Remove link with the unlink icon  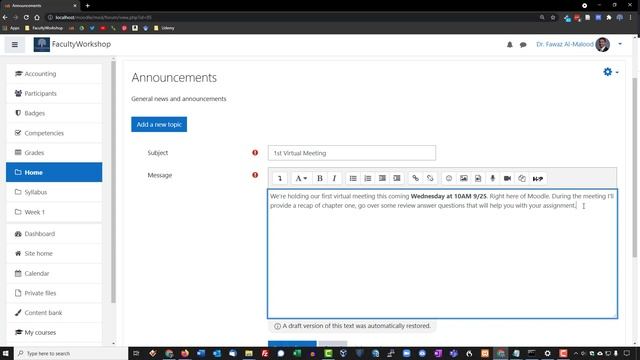(430, 178)
